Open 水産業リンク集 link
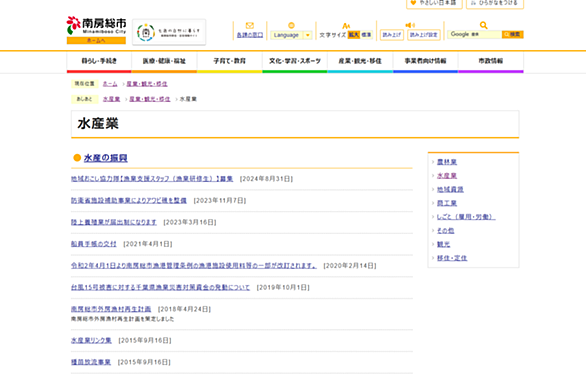 pyautogui.click(x=91, y=341)
